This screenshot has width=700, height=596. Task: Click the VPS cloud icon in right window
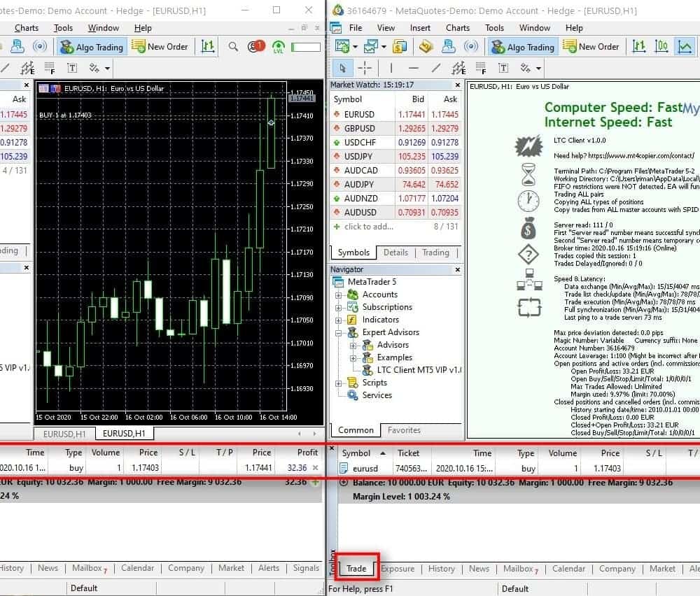[448, 46]
